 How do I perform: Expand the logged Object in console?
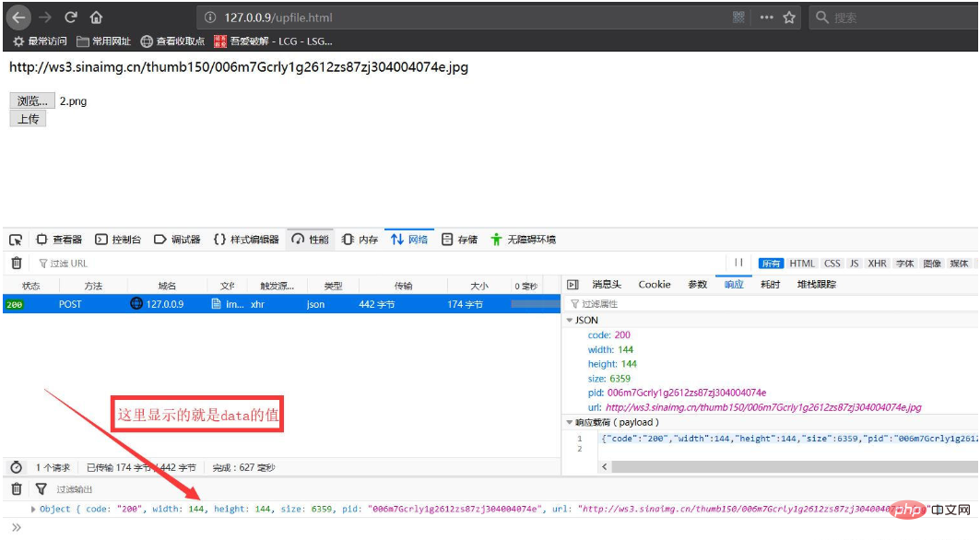tap(34, 509)
